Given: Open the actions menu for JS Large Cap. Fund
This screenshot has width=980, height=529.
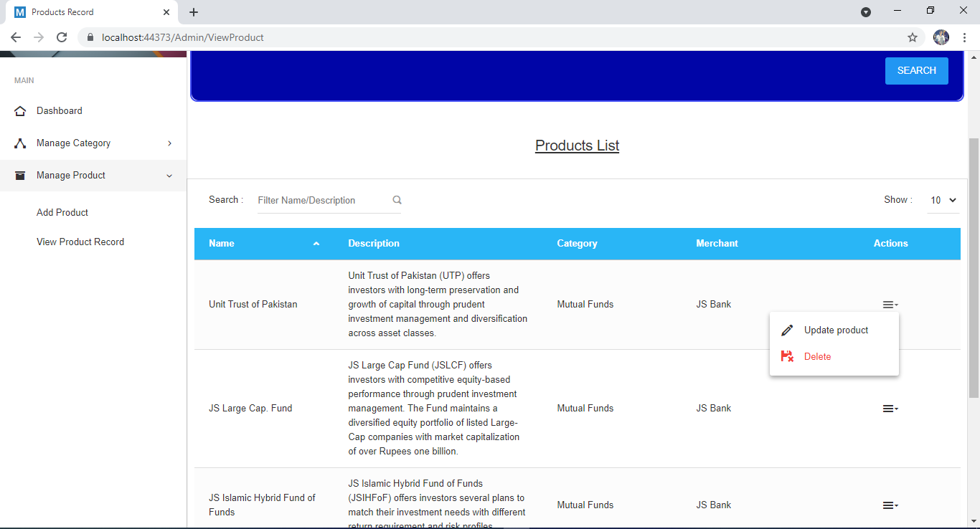Looking at the screenshot, I should pyautogui.click(x=890, y=409).
